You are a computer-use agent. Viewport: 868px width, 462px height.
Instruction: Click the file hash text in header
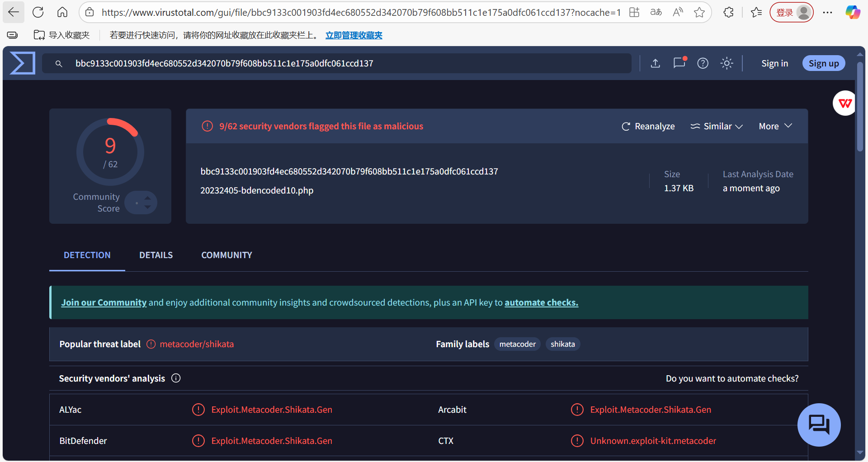click(x=349, y=171)
